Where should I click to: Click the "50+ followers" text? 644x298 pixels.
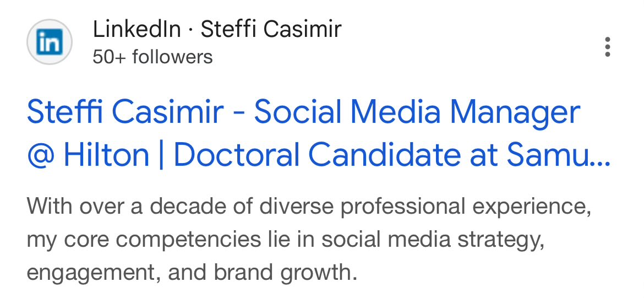[x=152, y=57]
